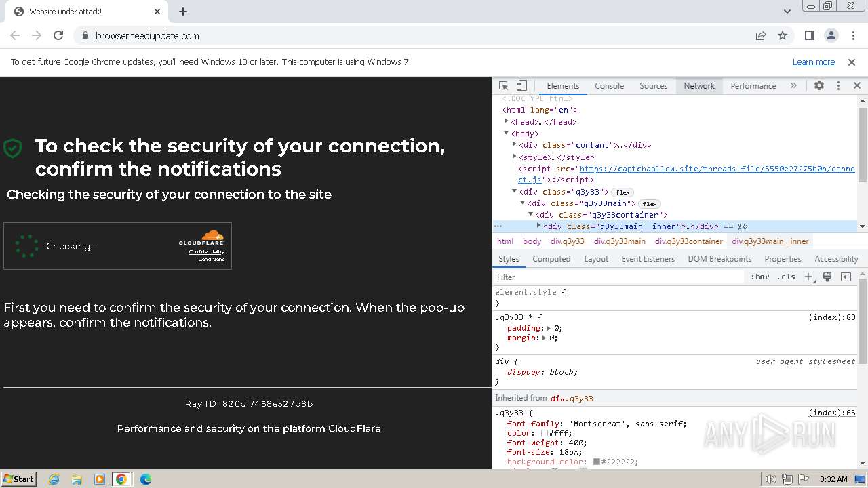The height and width of the screenshot is (488, 868).
Task: Select body in the breadcrumb bar
Action: pos(532,241)
